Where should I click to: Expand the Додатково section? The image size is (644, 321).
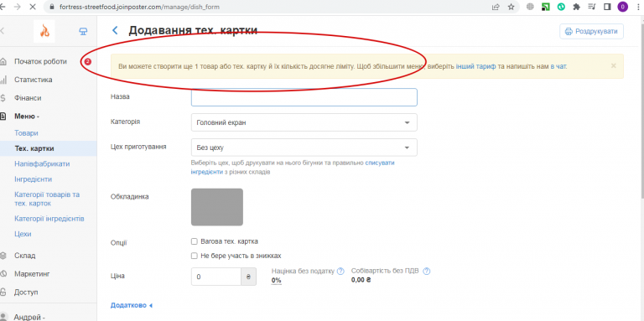(132, 305)
